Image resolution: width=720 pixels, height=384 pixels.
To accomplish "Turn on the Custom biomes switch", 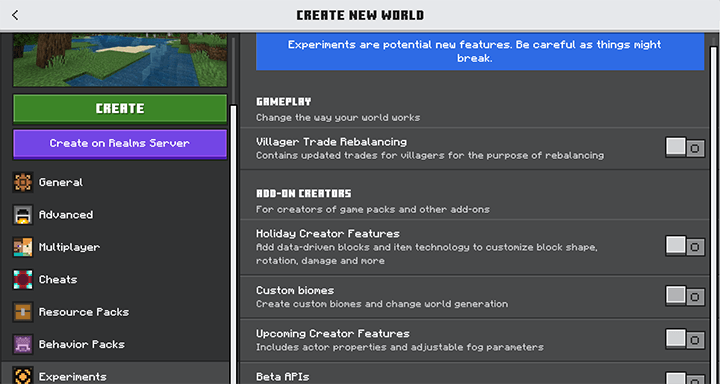I will [685, 296].
